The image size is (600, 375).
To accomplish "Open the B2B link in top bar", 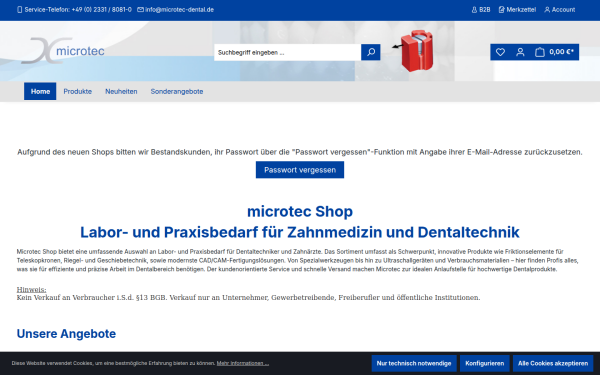I will pyautogui.click(x=481, y=10).
